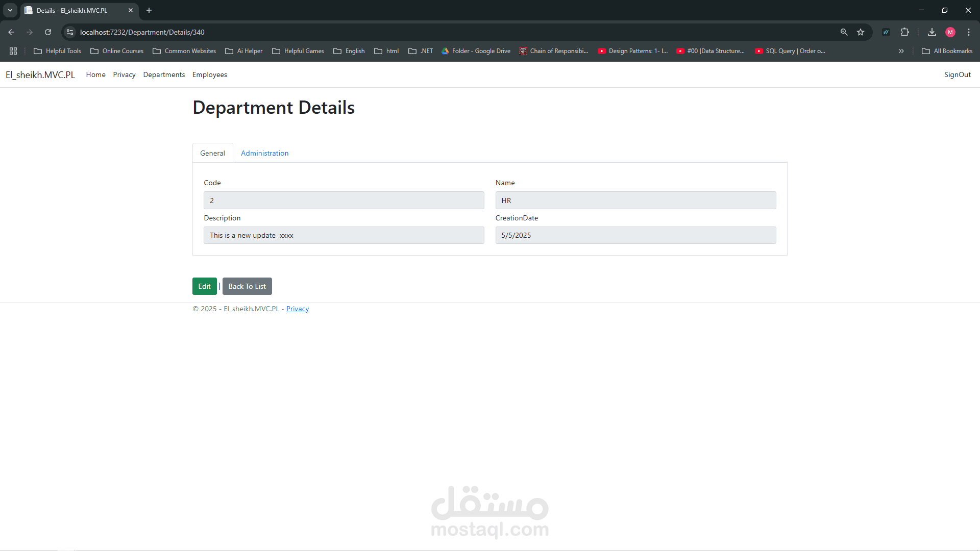Click the zoom magnifier icon in the address bar
The width and height of the screenshot is (980, 551).
[x=844, y=32]
